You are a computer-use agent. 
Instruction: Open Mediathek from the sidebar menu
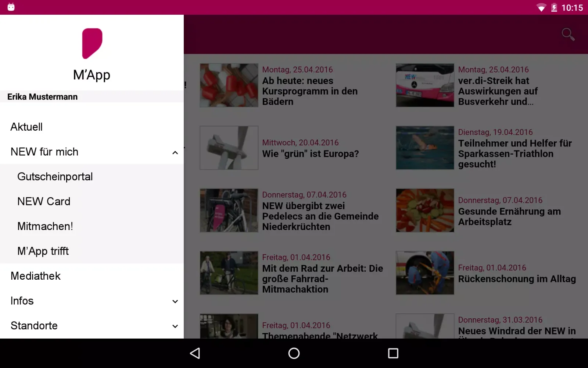(x=35, y=276)
